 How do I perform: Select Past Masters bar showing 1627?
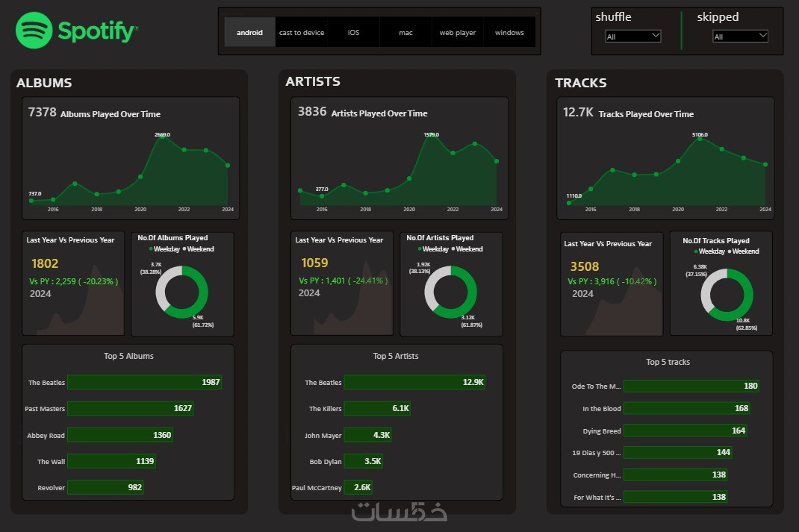pos(131,408)
